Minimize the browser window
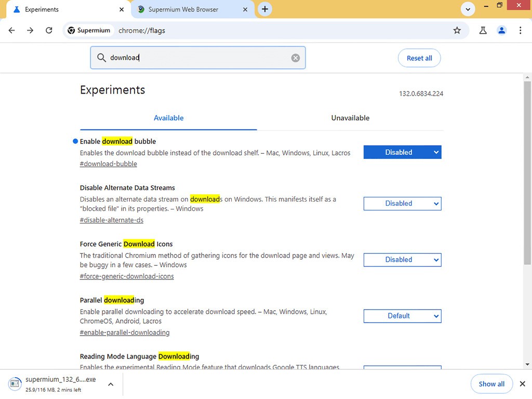 pos(486,6)
